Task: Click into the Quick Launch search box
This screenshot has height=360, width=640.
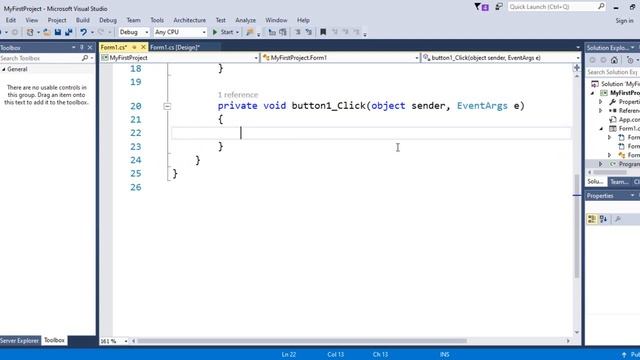Action: [553, 7]
